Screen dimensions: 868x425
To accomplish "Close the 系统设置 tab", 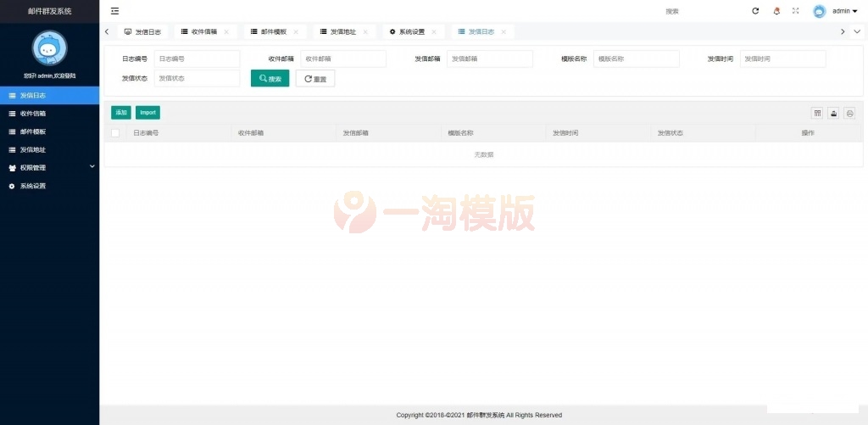I will click(433, 31).
